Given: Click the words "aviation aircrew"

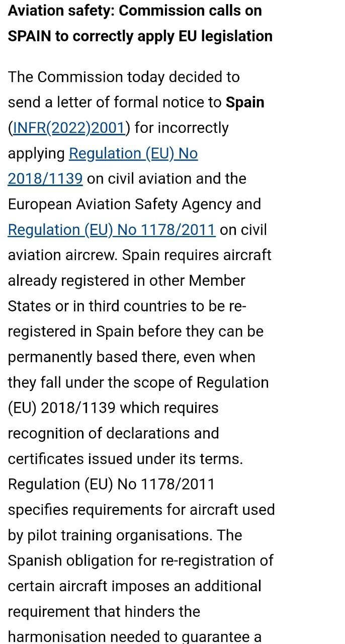Looking at the screenshot, I should (62, 255).
